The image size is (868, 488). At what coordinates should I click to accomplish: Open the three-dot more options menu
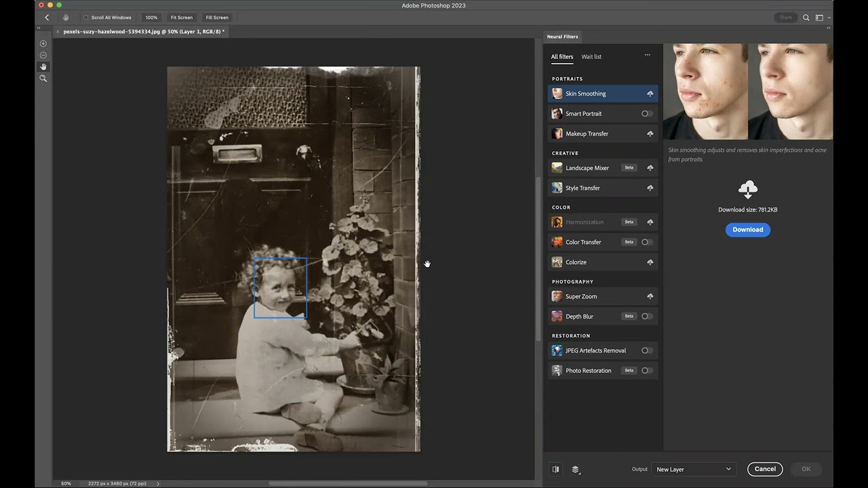tap(648, 55)
